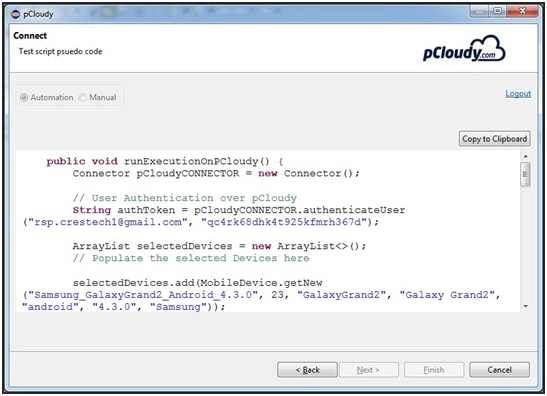
Task: Click the '// Populate the selected Devices here' comment
Action: point(191,258)
